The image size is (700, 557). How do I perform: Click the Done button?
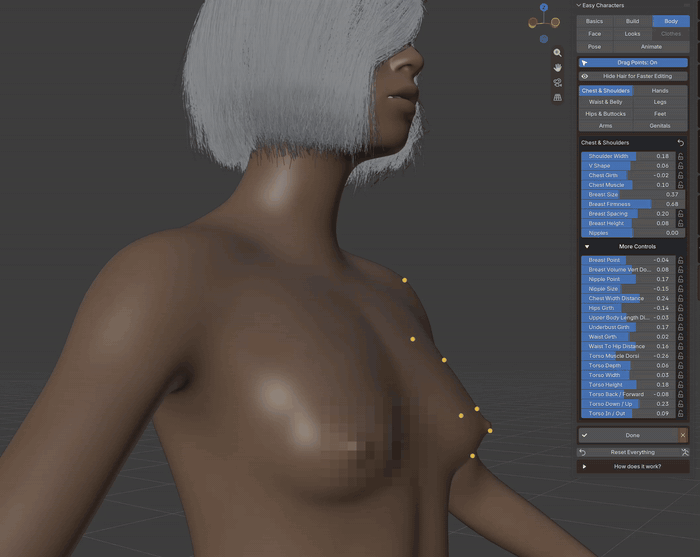(x=628, y=435)
